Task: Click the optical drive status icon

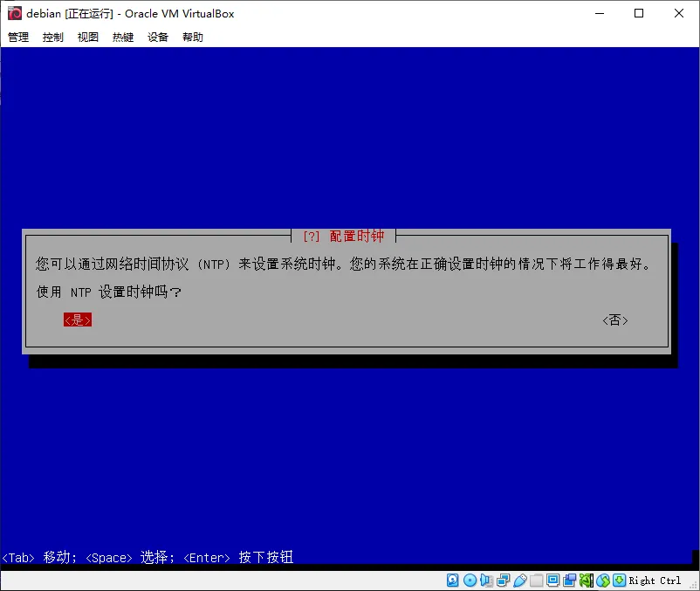Action: [x=470, y=581]
